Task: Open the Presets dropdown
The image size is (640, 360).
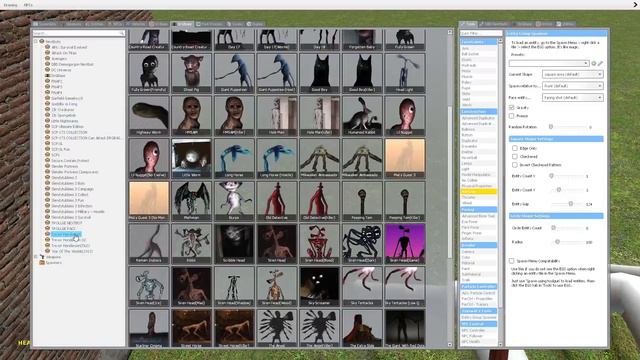Action: pos(549,63)
